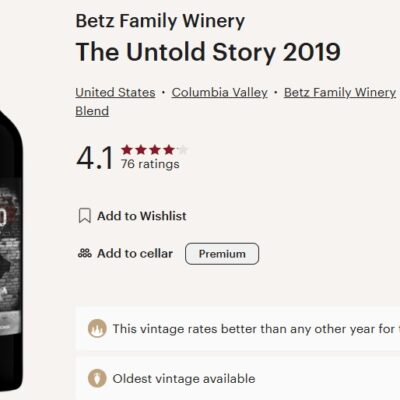Image resolution: width=400 pixels, height=400 pixels.
Task: Click the third red rating star
Action: [x=155, y=150]
